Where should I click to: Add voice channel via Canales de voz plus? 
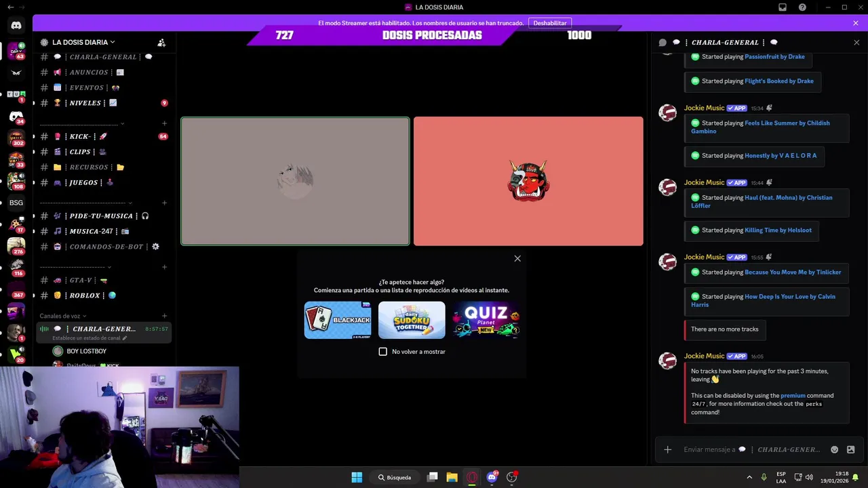pyautogui.click(x=164, y=316)
